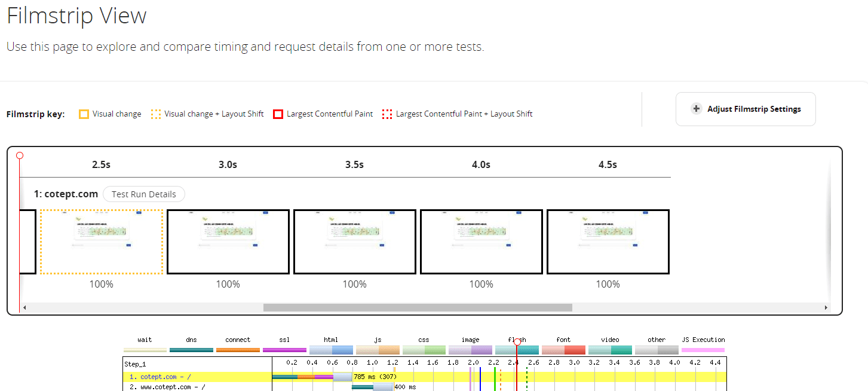Select the filmstrip frame at 4.5s

pyautogui.click(x=608, y=242)
